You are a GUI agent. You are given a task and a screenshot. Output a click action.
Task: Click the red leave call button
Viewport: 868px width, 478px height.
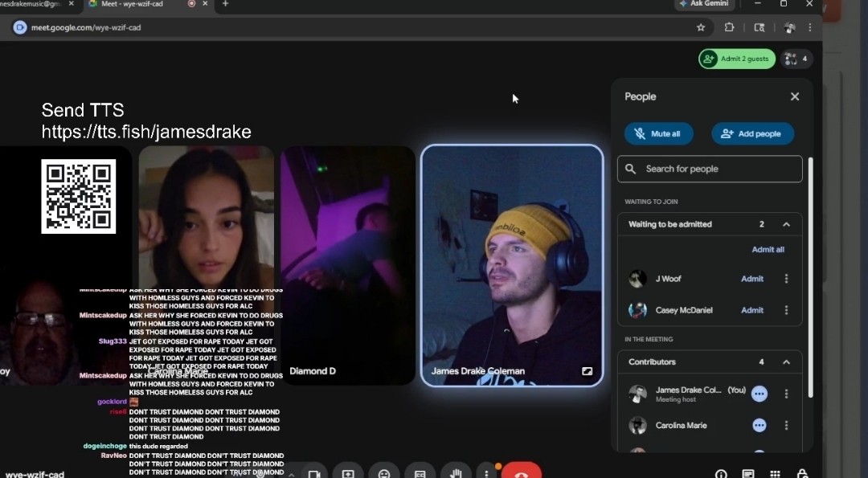(x=521, y=472)
